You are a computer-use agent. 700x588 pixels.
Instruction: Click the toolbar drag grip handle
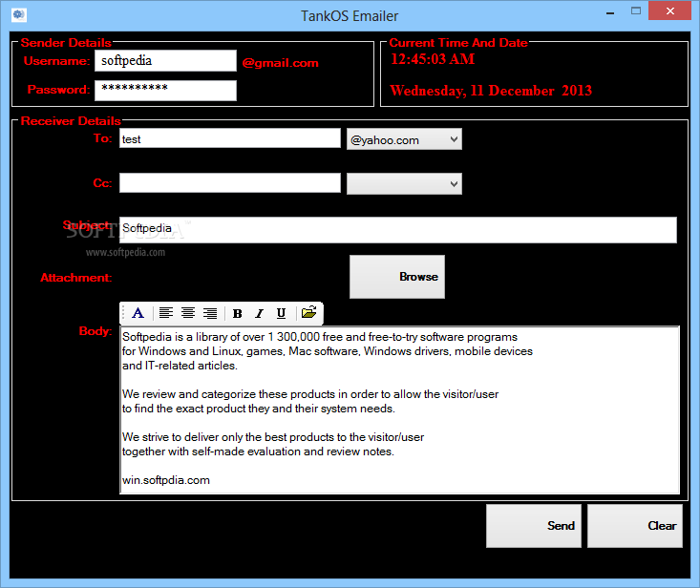123,313
